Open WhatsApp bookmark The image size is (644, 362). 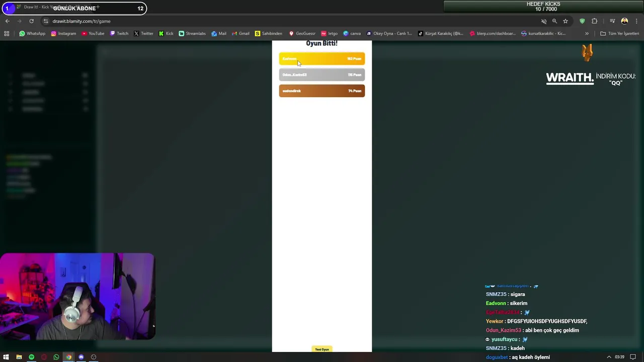coord(32,34)
